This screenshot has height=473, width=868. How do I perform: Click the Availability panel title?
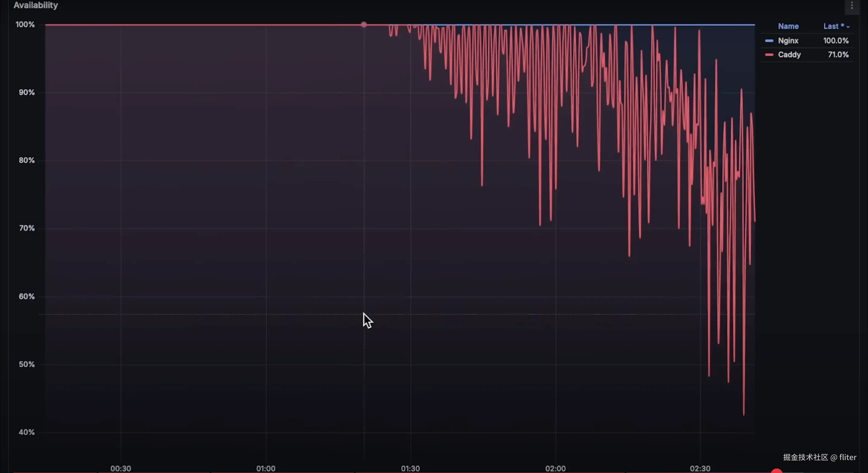(36, 5)
